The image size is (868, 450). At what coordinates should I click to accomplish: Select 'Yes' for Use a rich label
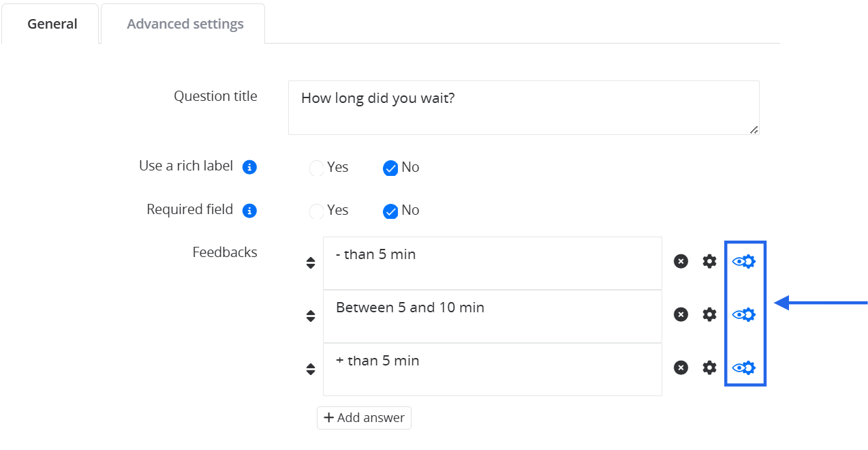(317, 168)
